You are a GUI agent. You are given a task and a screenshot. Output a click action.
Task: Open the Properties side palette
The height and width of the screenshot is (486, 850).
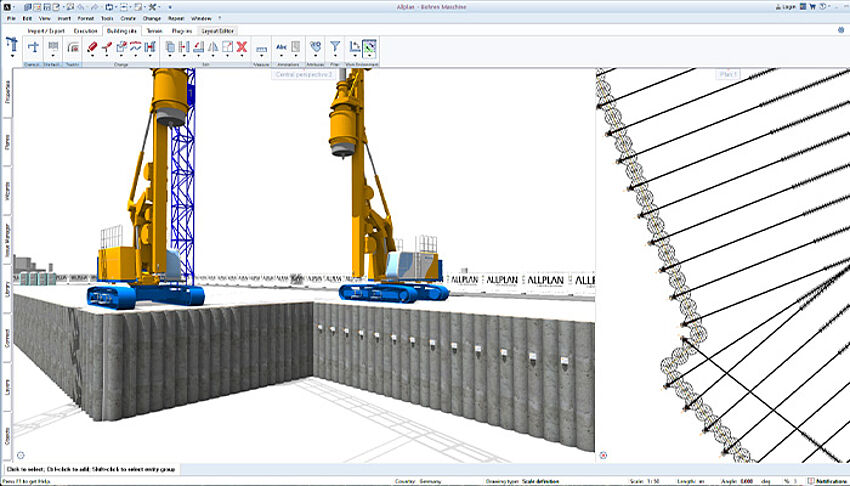(7, 94)
